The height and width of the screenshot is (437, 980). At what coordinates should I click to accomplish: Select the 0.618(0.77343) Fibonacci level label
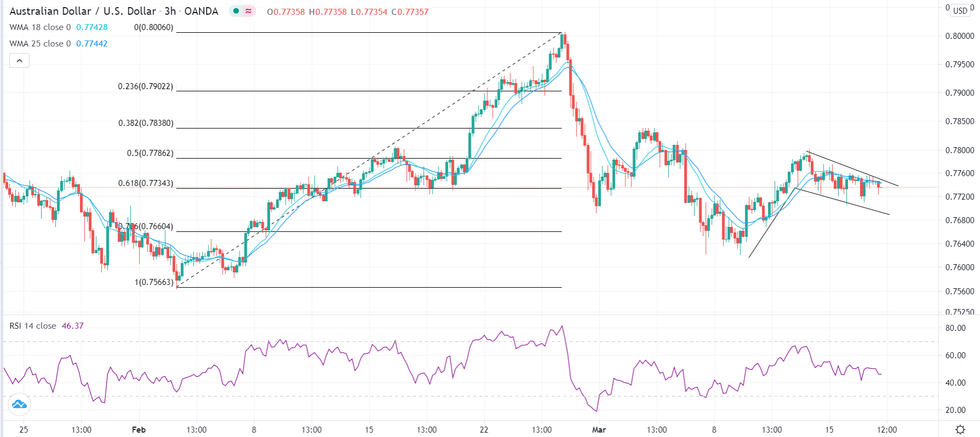146,183
